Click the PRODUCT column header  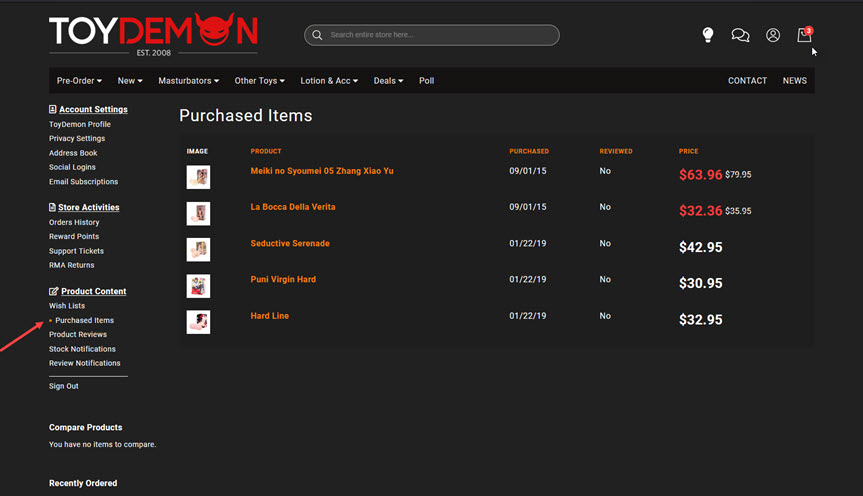266,151
